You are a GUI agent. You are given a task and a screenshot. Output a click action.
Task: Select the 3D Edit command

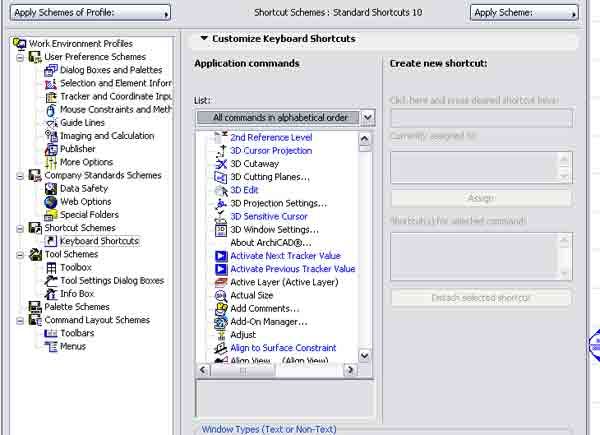[244, 190]
